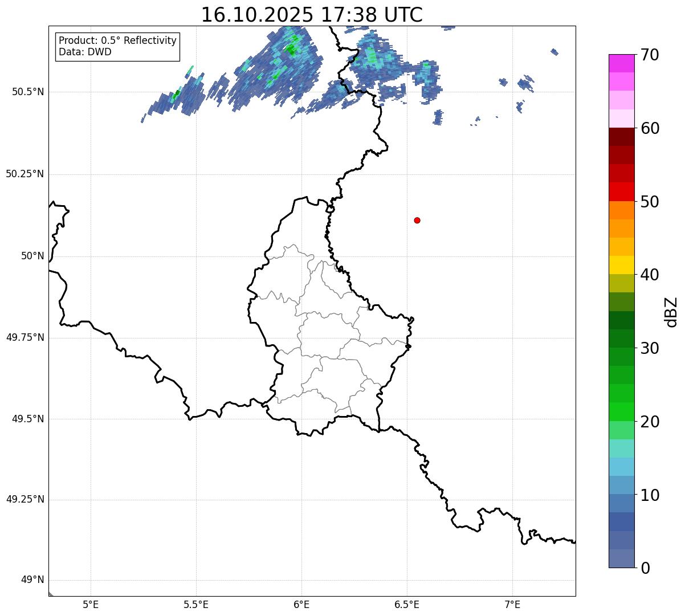This screenshot has width=685, height=616.
Task: Click the 7°E longitude tick label
Action: pyautogui.click(x=512, y=605)
